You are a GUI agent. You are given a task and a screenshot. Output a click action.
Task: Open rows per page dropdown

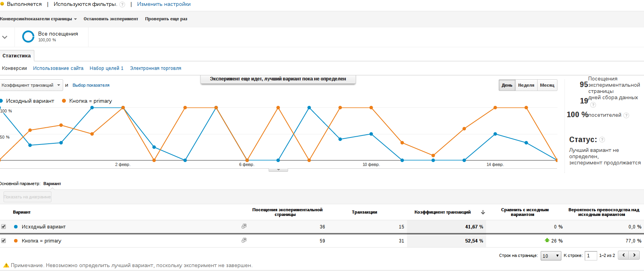(551, 256)
